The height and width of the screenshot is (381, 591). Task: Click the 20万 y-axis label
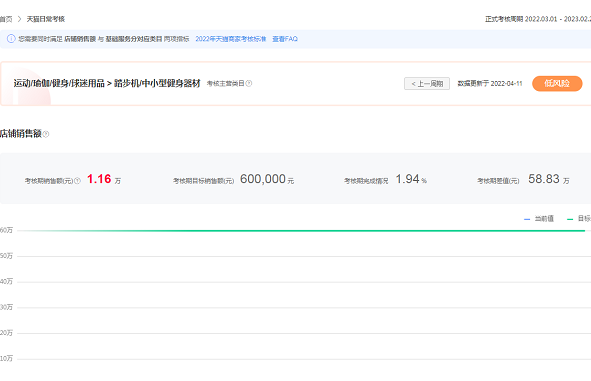click(x=6, y=333)
